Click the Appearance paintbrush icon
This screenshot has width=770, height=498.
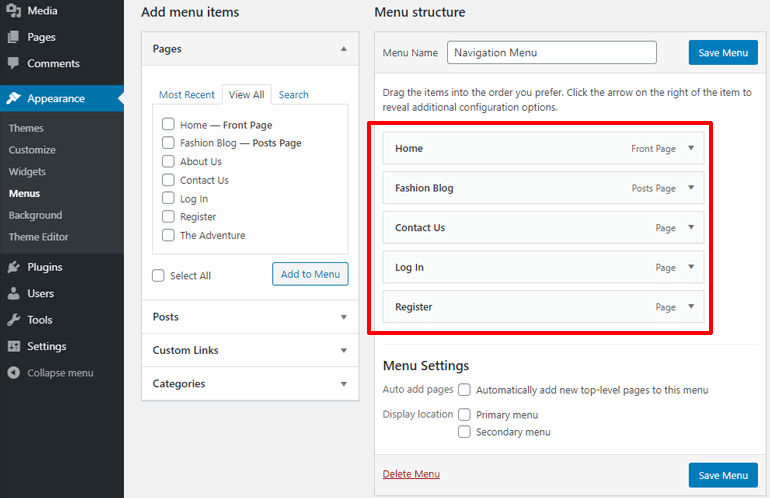(x=14, y=99)
